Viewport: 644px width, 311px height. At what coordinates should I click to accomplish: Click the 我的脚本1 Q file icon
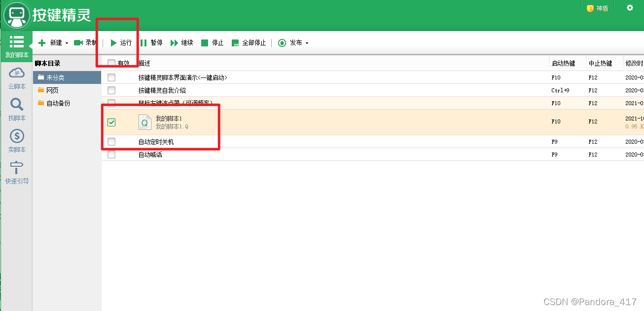[145, 122]
